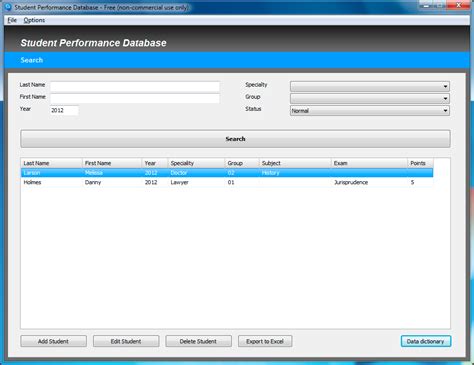
Task: Open the Status dropdown showing Normal
Action: [x=370, y=111]
